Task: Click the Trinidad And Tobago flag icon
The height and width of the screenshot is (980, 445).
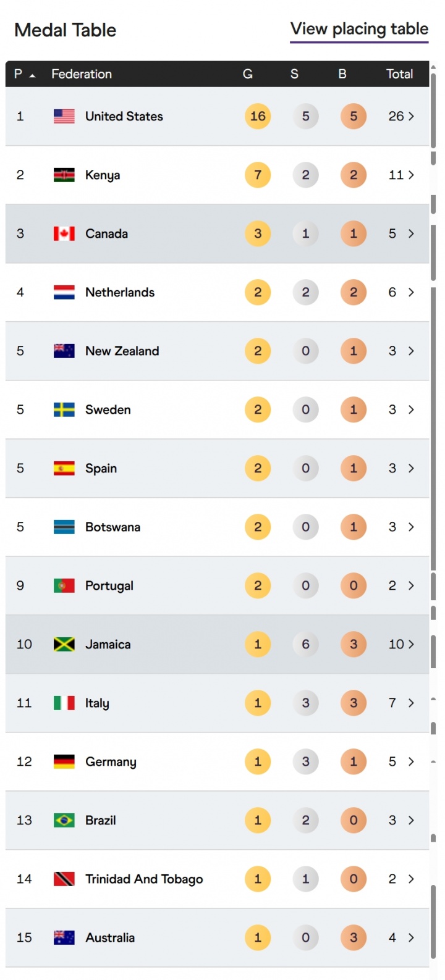Action: pyautogui.click(x=64, y=879)
